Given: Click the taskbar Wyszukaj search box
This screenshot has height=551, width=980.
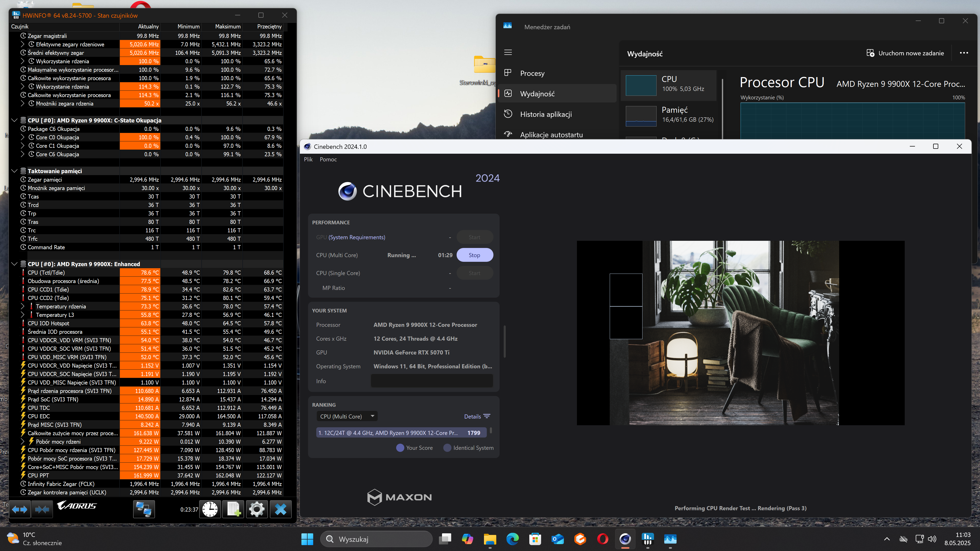Looking at the screenshot, I should click(376, 539).
